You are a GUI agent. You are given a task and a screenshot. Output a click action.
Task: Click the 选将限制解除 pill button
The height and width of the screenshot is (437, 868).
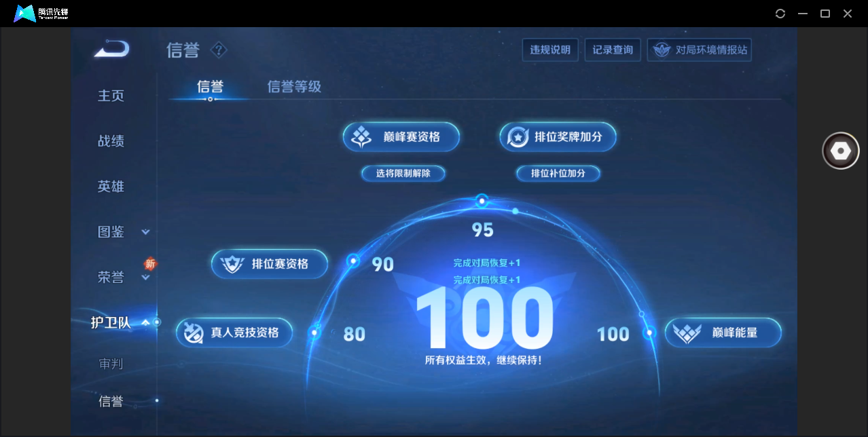[x=403, y=174]
